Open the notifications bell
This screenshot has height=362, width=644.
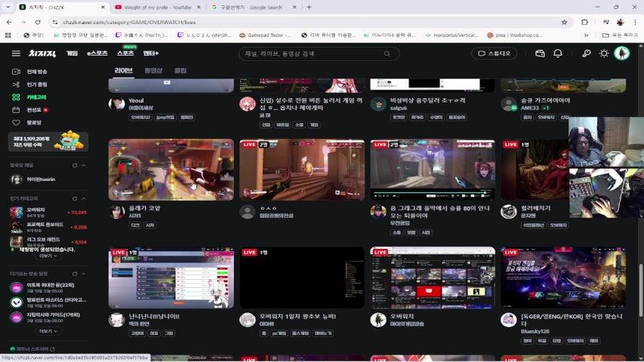point(558,54)
